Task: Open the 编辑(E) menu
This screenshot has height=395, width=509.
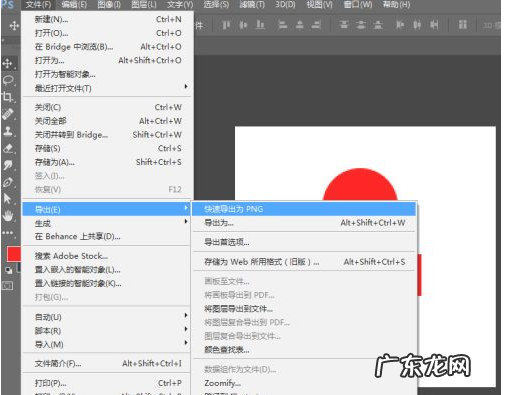Action: coord(74,5)
